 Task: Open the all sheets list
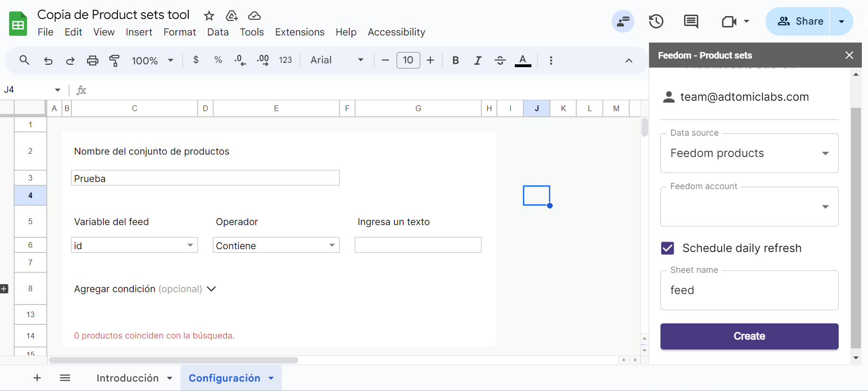65,378
